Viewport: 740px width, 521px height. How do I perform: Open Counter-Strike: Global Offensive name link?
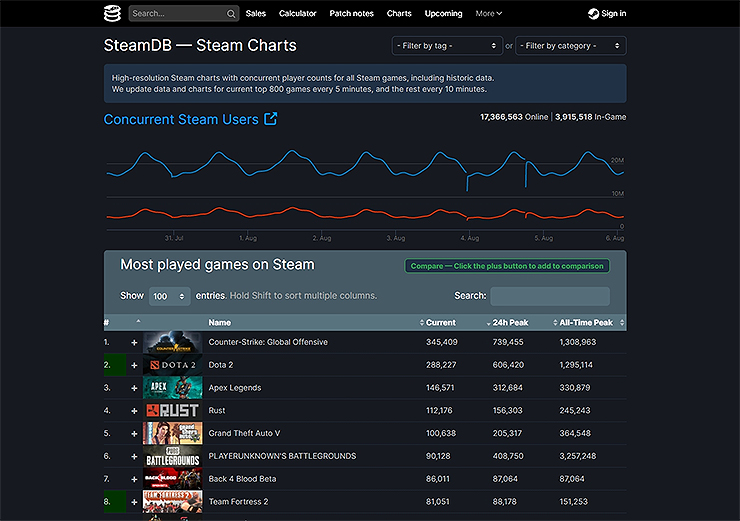pos(268,342)
